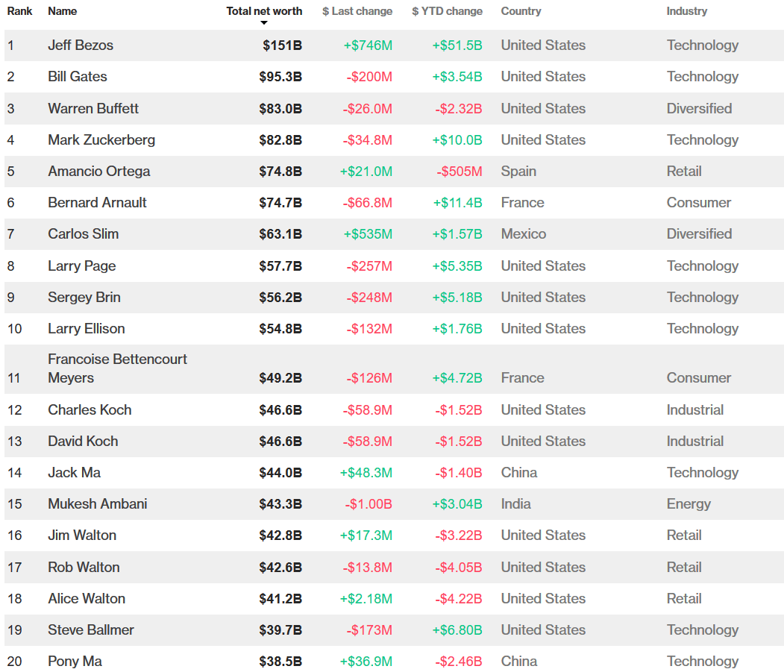Open Francoise Bettencourt Meyers name entry
Screen dimensions: 784x672
tap(118, 368)
